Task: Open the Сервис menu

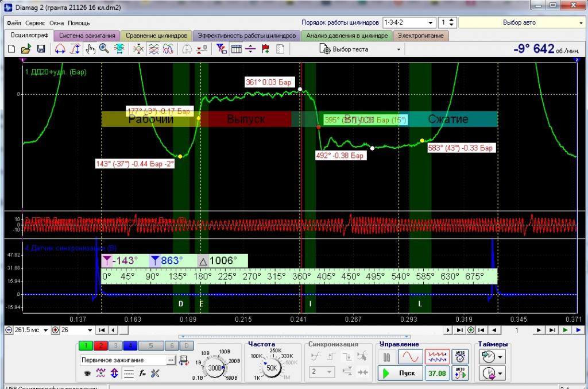Action: pos(35,23)
